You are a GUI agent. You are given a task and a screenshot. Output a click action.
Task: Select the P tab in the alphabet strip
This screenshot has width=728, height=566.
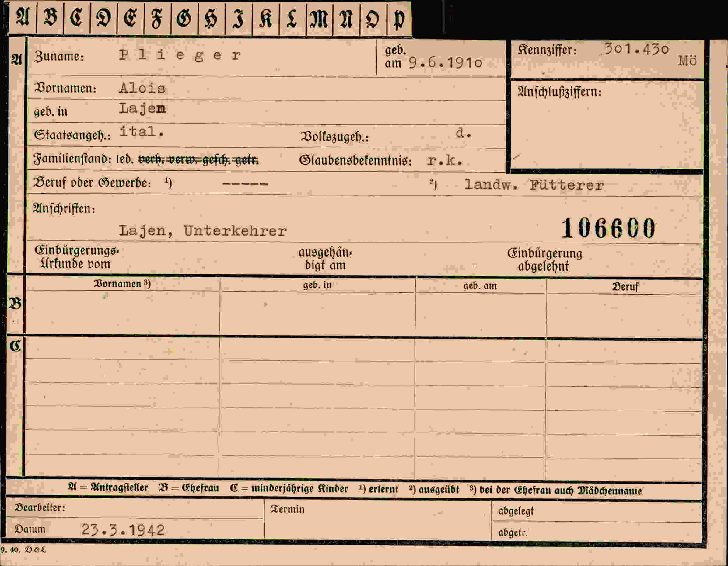pos(399,18)
